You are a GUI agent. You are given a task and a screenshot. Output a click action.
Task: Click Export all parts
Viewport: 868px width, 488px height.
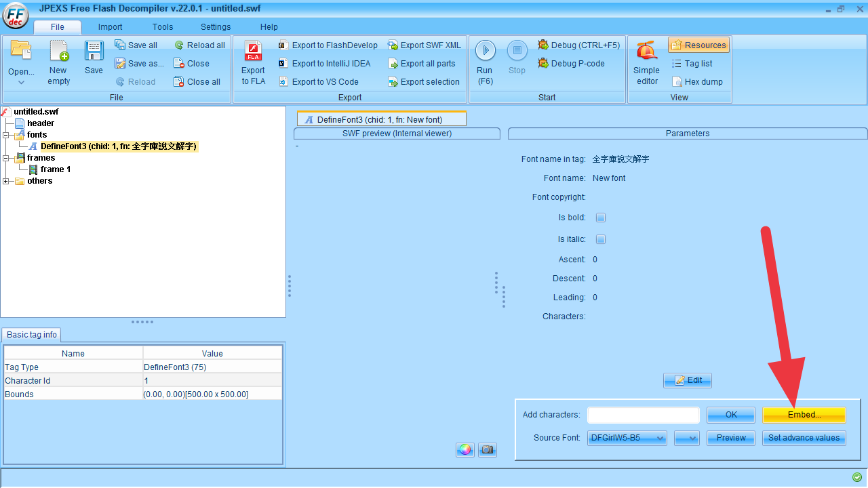pos(422,64)
